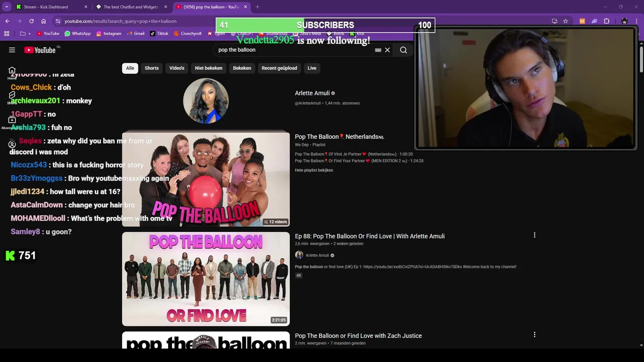Open playlist video MEN EDITION 2 1:24:28
Image resolution: width=644 pixels, height=362 pixels.
click(359, 161)
